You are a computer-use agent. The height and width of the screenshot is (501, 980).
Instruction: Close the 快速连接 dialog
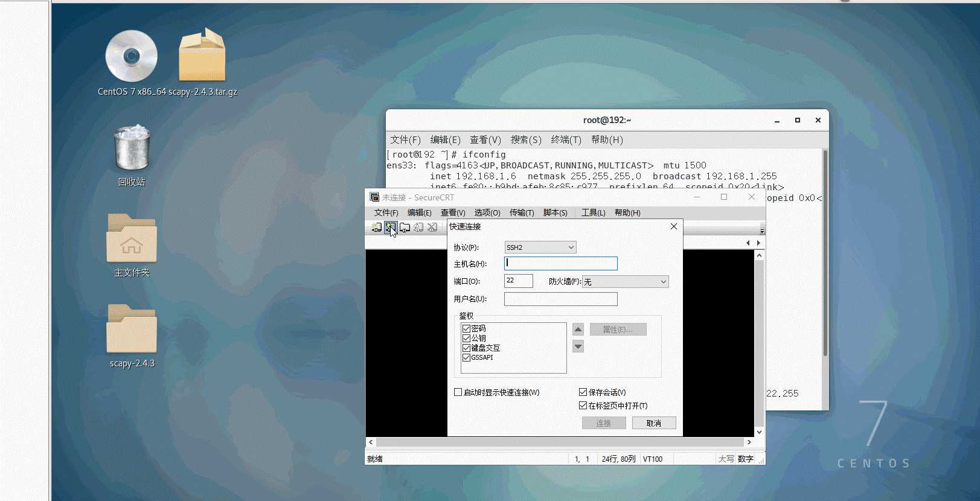tap(674, 226)
